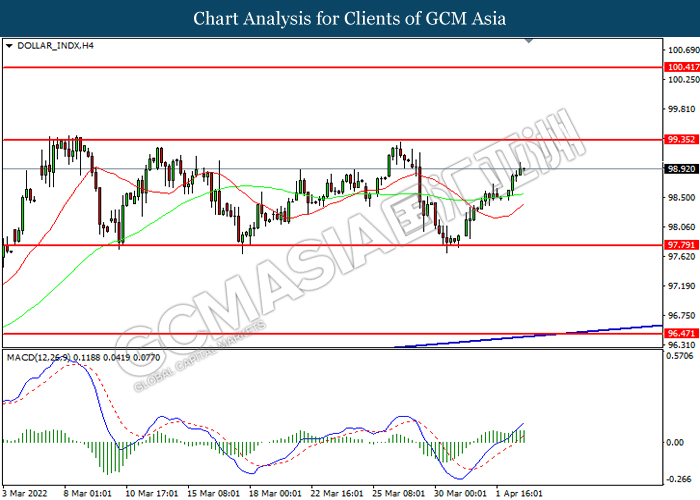Click the 100.690 price axis value
The height and width of the screenshot is (500, 700).
click(683, 50)
